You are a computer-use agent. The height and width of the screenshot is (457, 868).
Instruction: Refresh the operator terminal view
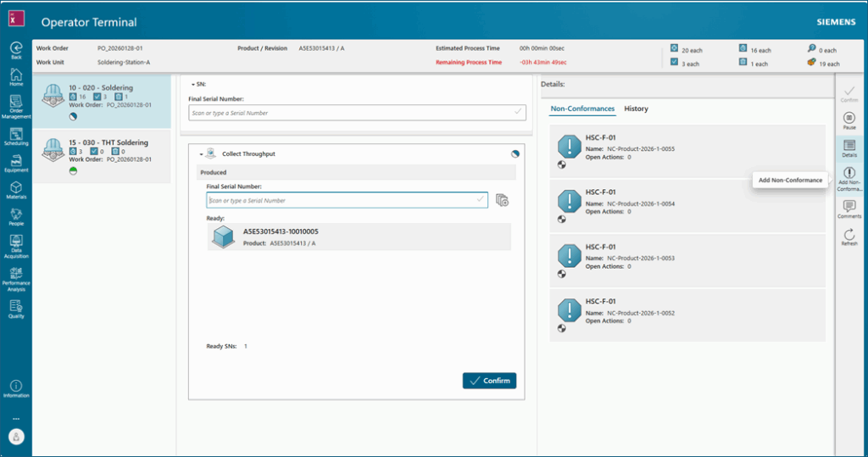click(x=849, y=235)
